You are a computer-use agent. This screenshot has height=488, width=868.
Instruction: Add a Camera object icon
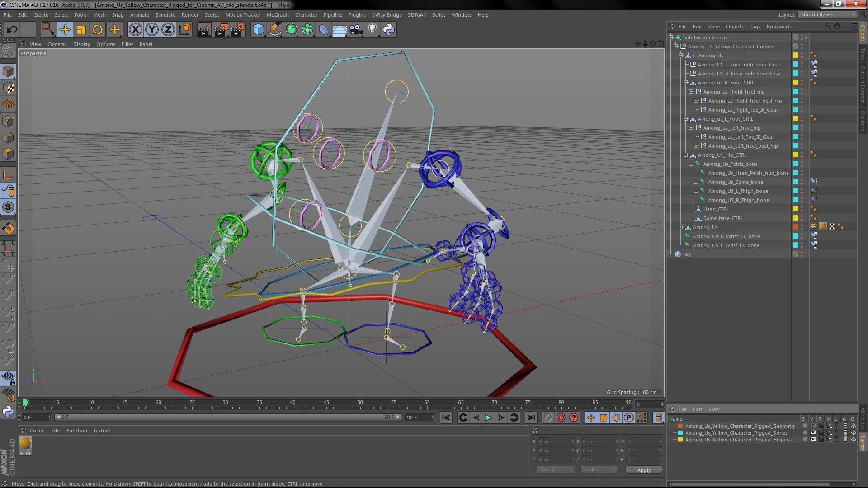pos(356,30)
